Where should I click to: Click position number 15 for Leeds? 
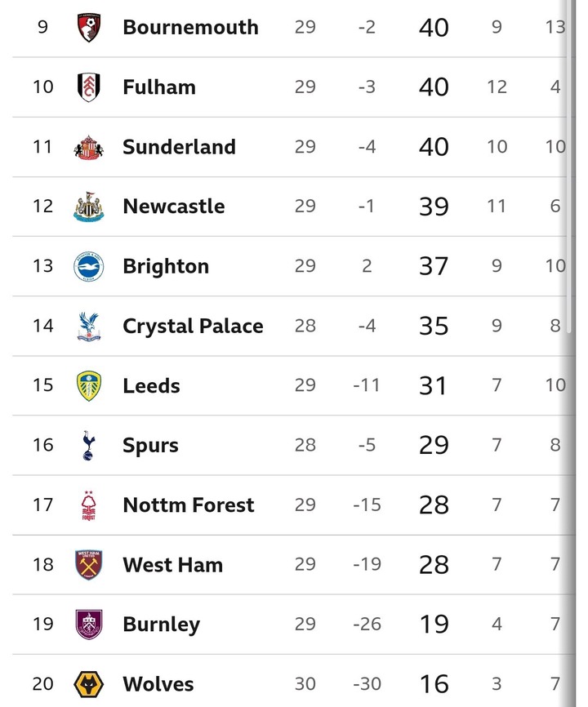(42, 385)
